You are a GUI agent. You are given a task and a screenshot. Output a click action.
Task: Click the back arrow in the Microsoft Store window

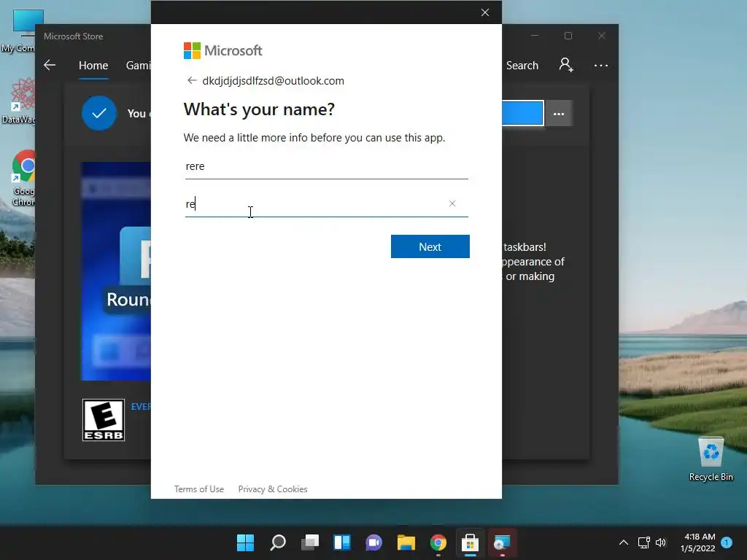click(50, 65)
